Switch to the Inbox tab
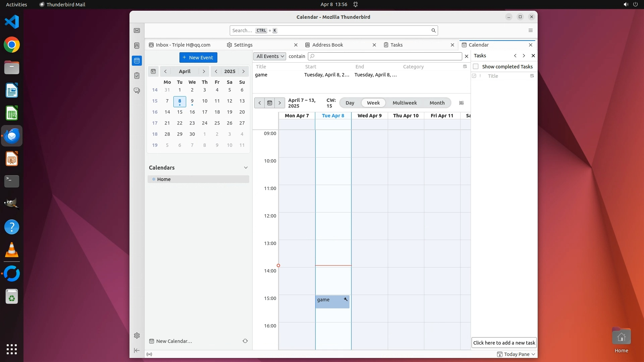The image size is (644, 362). (x=183, y=45)
